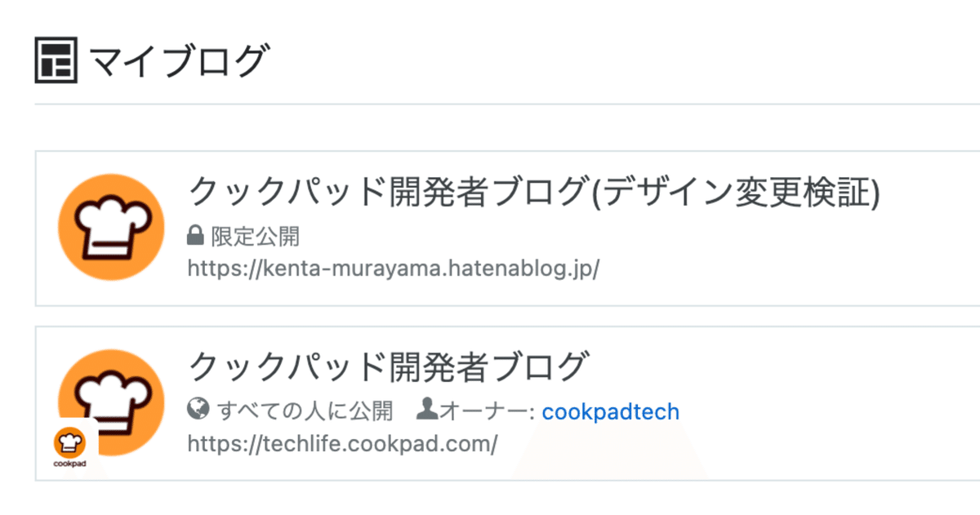This screenshot has height=515, width=980.
Task: Click the すべての人に公開 status text
Action: (305, 411)
